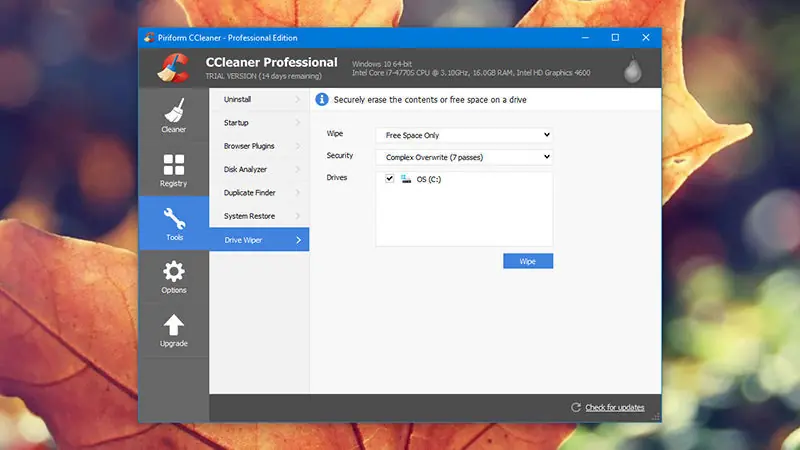800x450 pixels.
Task: Go to Disk Analyzer
Action: [x=259, y=169]
